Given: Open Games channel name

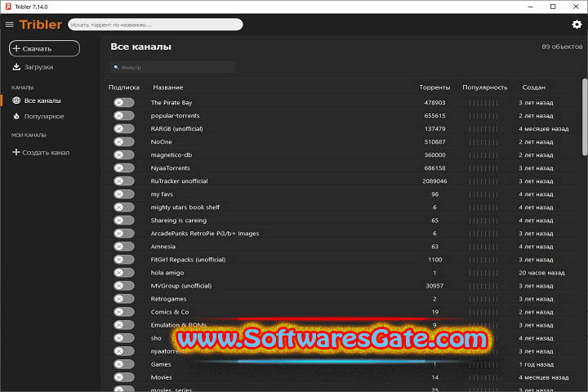Looking at the screenshot, I should pyautogui.click(x=161, y=364).
